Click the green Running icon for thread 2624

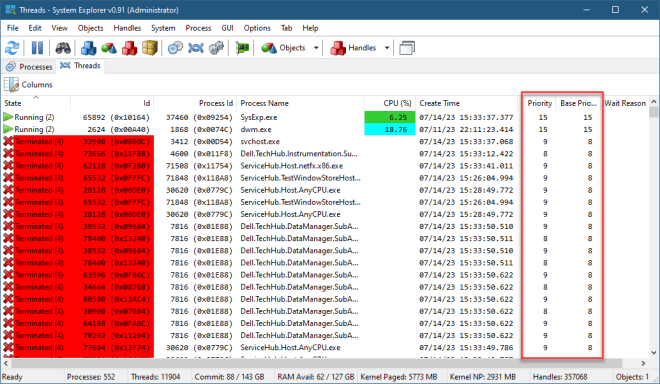(8, 129)
